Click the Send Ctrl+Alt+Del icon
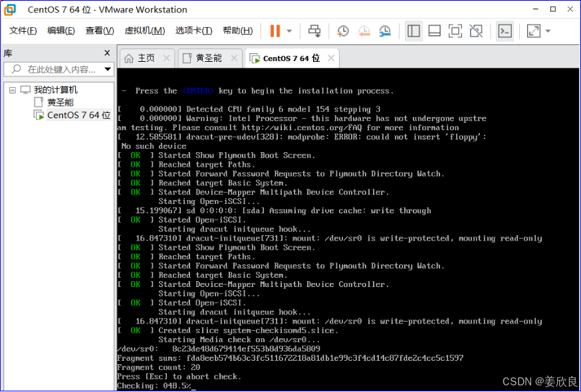 [x=314, y=31]
